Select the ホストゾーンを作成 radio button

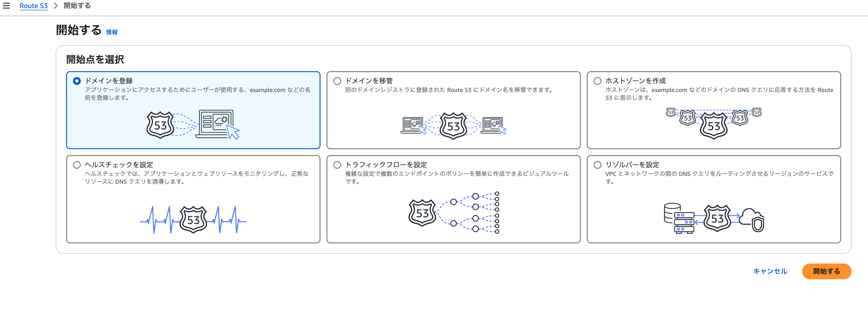click(x=597, y=81)
